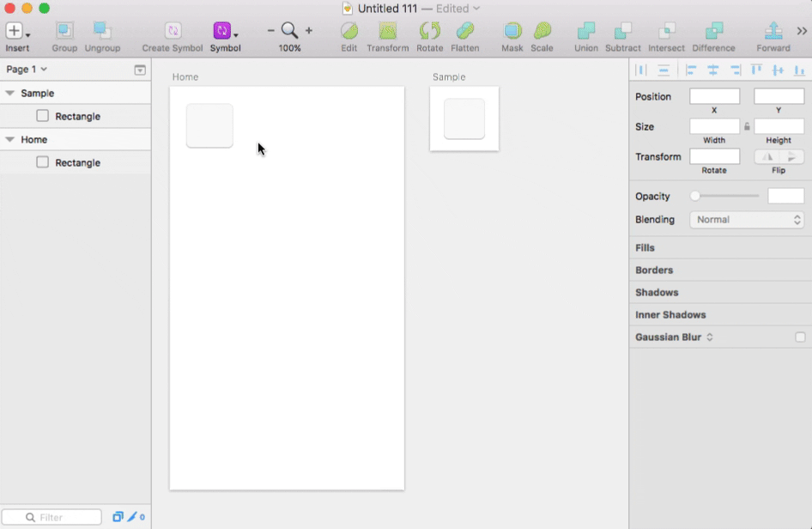The height and width of the screenshot is (529, 812).
Task: Click the Flatten tool icon
Action: [x=465, y=32]
